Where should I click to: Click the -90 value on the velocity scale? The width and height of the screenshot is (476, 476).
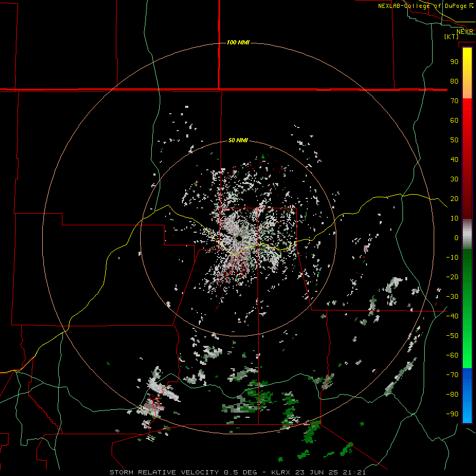(x=452, y=414)
